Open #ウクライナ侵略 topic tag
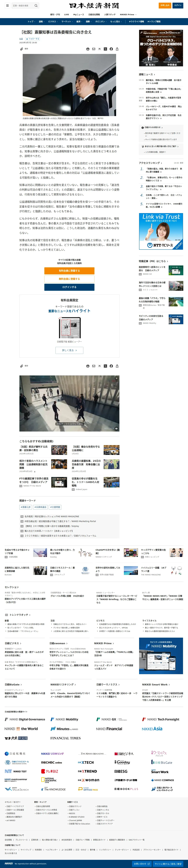188x868 pixels. [136, 22]
